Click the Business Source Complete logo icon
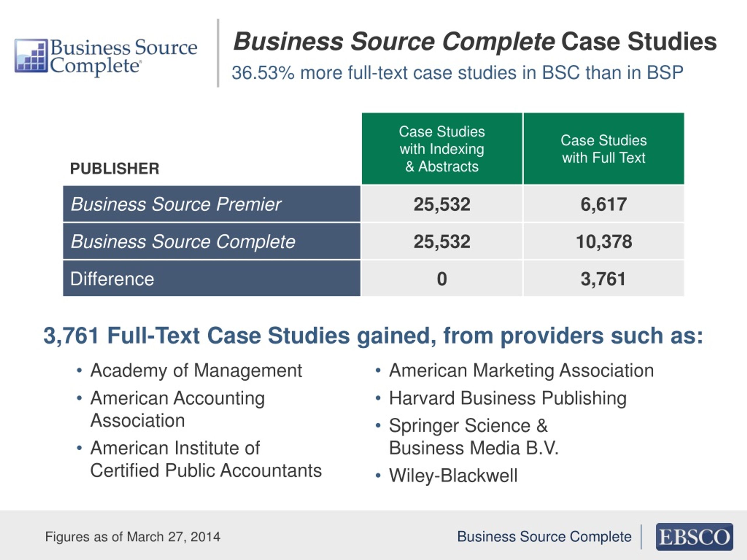747x560 pixels. 31,56
